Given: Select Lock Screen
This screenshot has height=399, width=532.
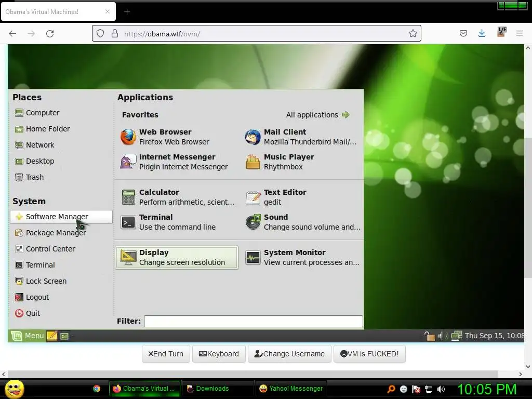Looking at the screenshot, I should [41, 281].
